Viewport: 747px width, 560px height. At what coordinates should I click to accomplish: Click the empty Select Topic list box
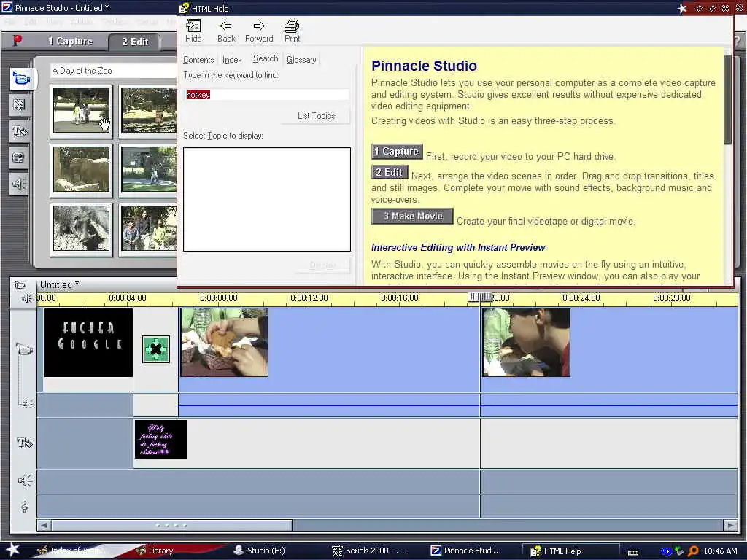coord(267,199)
